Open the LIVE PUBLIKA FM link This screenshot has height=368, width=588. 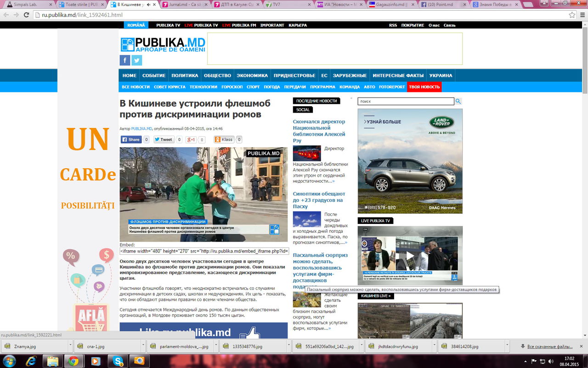click(239, 25)
